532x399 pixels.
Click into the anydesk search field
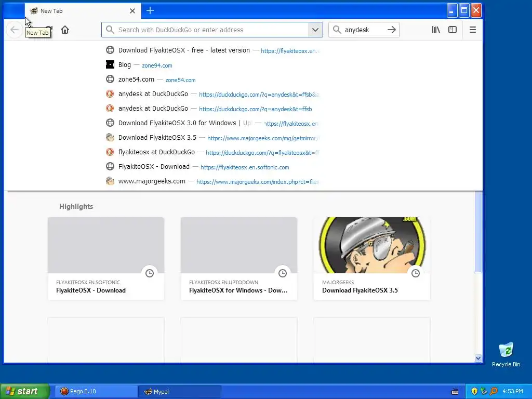point(364,30)
